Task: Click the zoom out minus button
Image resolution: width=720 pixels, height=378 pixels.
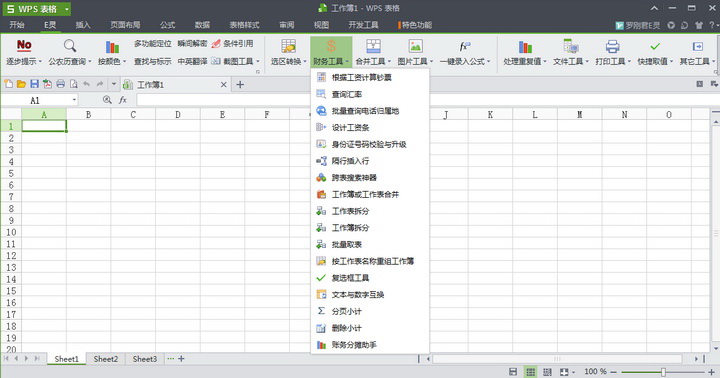Action: tap(613, 372)
